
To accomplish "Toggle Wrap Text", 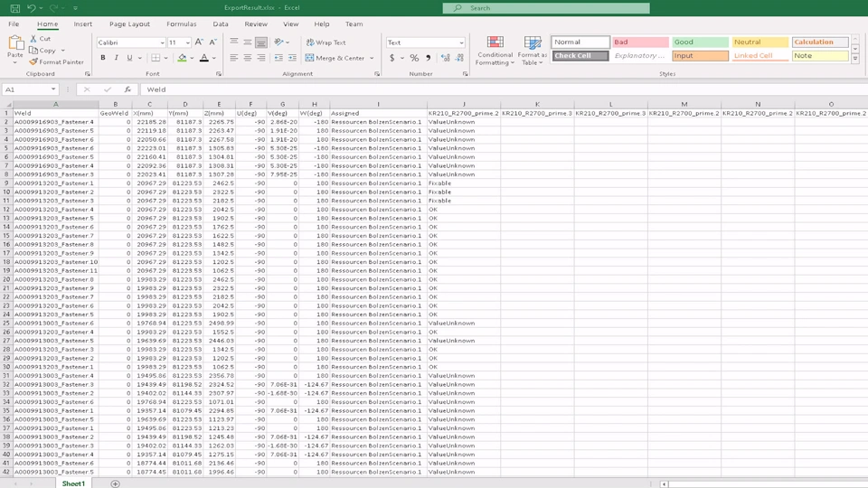I will click(x=326, y=42).
